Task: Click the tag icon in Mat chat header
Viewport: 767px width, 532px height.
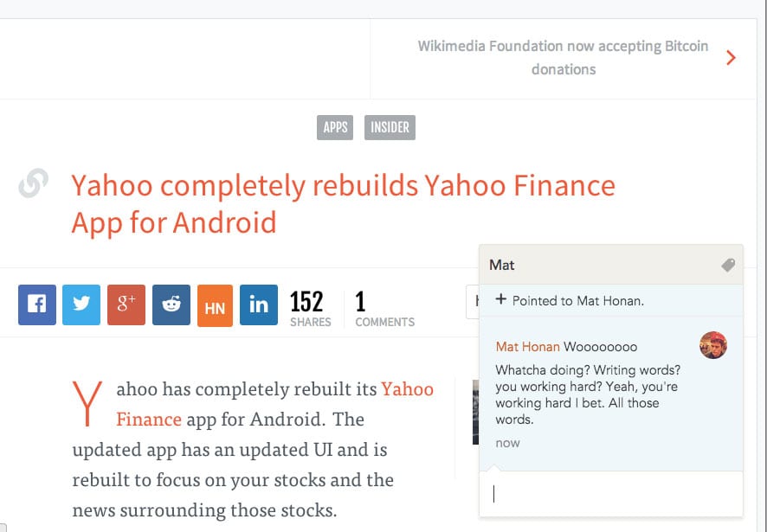Action: tap(728, 265)
